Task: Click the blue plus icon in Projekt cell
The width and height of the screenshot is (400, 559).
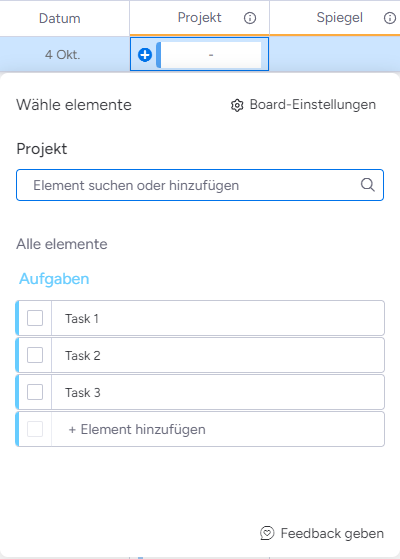Action: (x=145, y=55)
